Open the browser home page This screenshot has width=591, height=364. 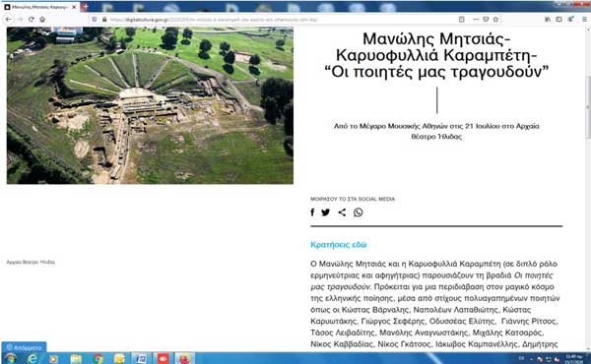click(42, 20)
